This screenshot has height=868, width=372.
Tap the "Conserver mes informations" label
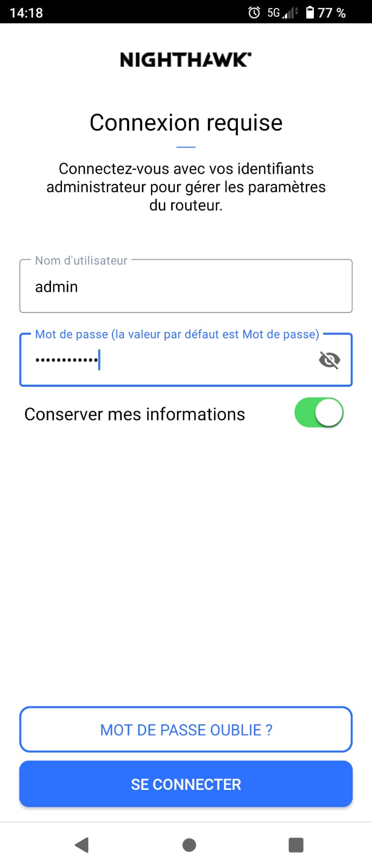coord(135,414)
